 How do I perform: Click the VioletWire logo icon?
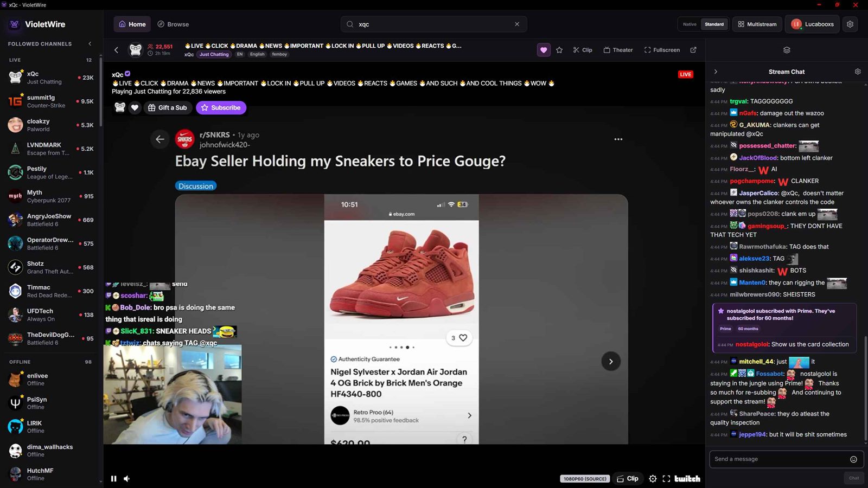[x=15, y=24]
